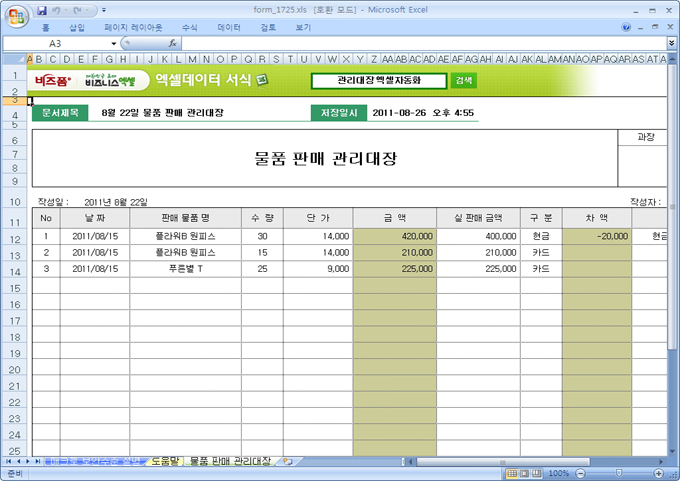The height and width of the screenshot is (481, 680).
Task: Save the workbook from quick access toolbar
Action: 42,10
